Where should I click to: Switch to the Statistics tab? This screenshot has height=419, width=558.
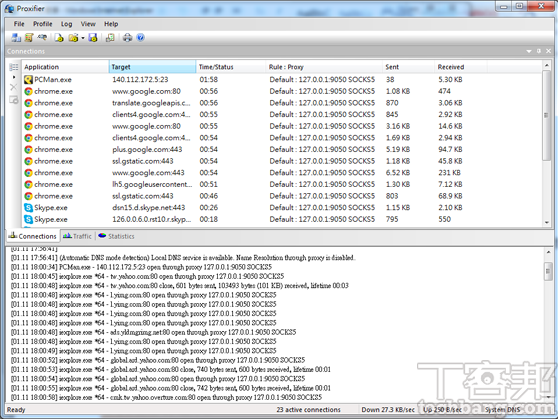pos(116,236)
